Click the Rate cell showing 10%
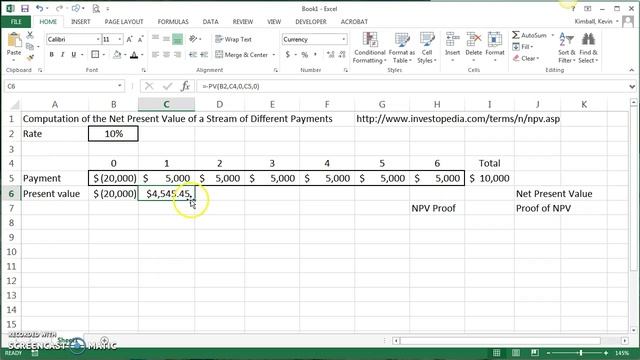 point(113,134)
